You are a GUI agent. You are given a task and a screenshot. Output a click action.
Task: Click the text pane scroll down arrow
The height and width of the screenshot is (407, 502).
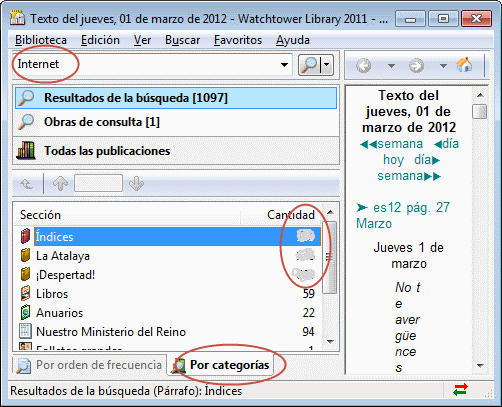pos(480,365)
